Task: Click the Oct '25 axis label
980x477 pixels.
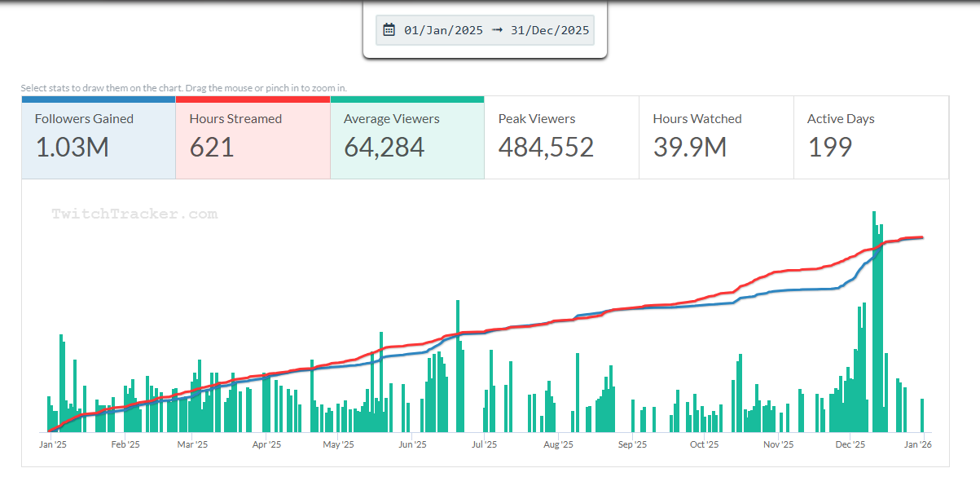Action: tap(704, 444)
